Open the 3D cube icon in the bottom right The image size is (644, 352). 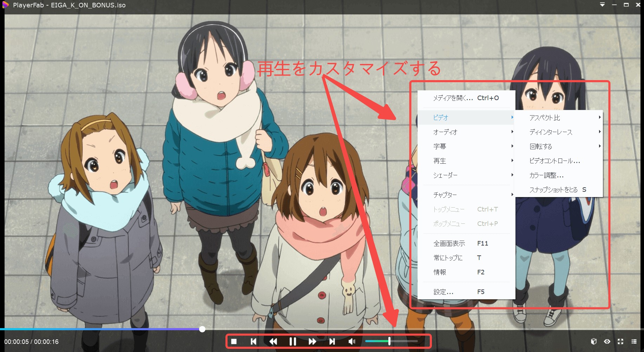[594, 341]
